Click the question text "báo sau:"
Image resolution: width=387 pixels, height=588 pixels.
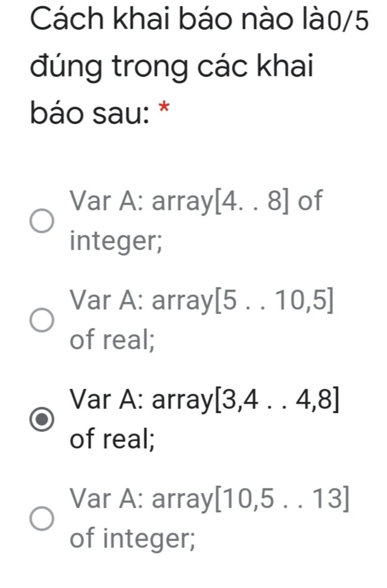pyautogui.click(x=90, y=113)
